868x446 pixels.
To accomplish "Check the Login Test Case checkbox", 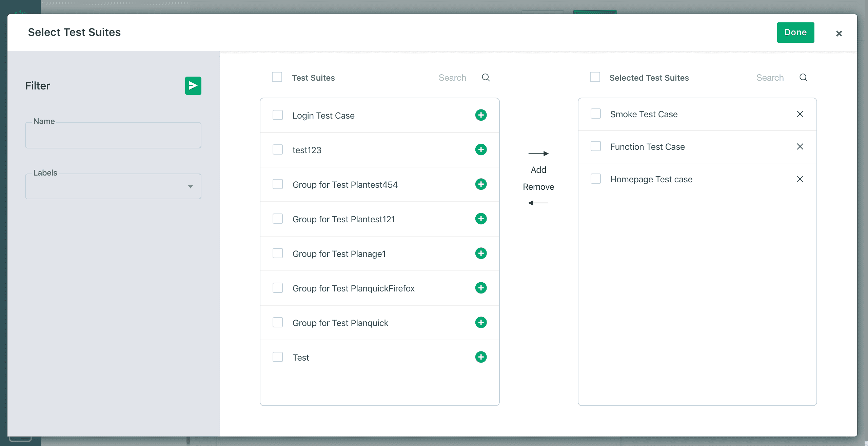I will 278,115.
